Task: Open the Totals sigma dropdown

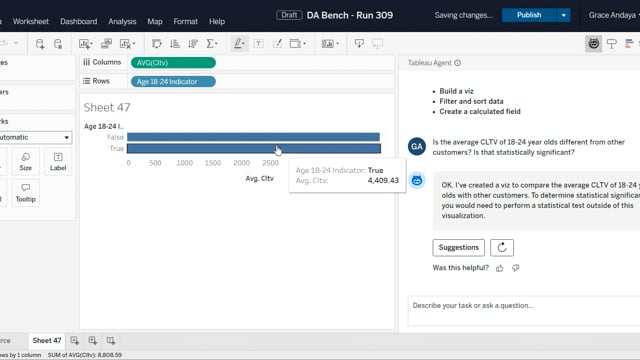Action: pos(212,44)
